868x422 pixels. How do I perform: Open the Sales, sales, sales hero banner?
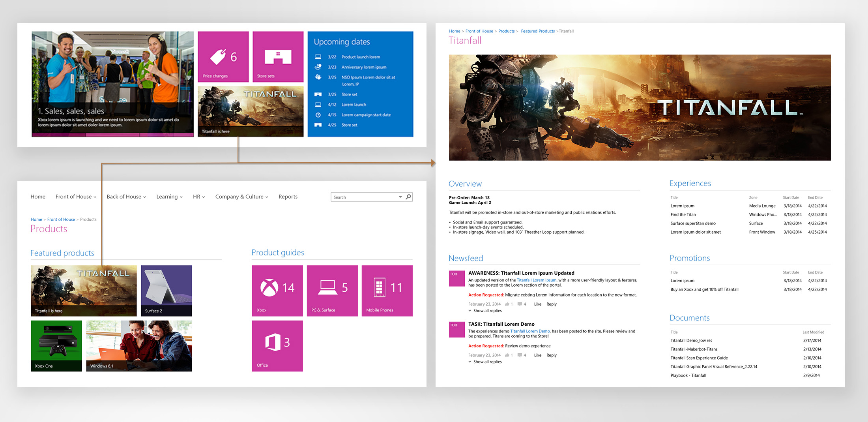point(112,84)
